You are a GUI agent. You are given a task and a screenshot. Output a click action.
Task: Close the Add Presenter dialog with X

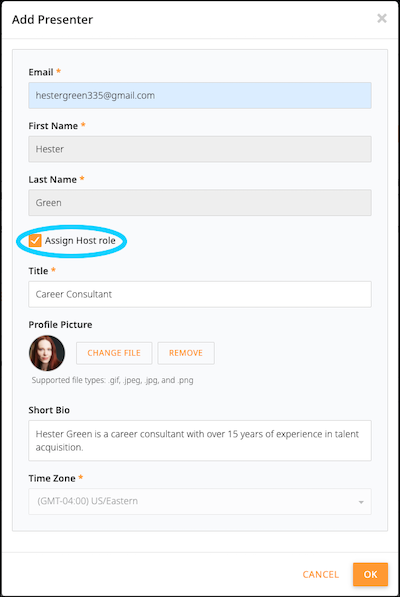click(x=382, y=18)
